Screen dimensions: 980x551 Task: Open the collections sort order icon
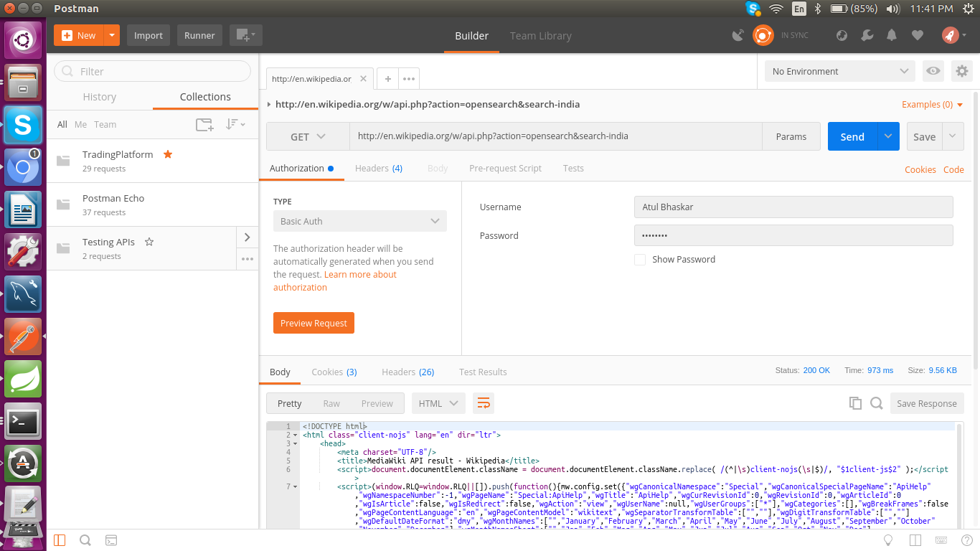coord(235,124)
